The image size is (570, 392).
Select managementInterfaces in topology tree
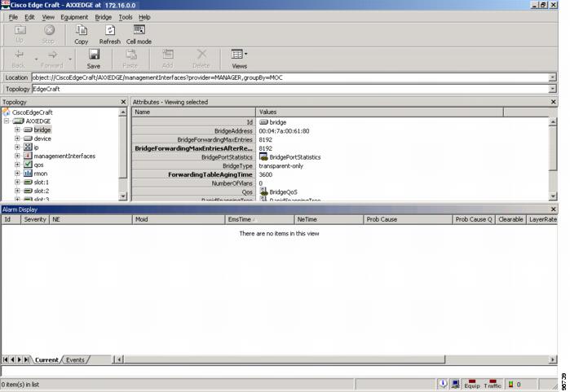click(x=64, y=156)
